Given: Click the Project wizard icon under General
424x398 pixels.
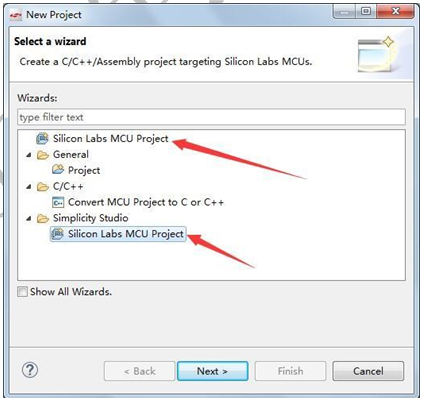Looking at the screenshot, I should tap(58, 170).
